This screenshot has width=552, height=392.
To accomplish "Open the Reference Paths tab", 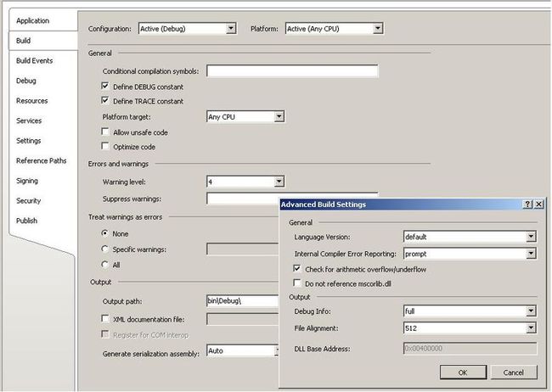I will tap(42, 161).
